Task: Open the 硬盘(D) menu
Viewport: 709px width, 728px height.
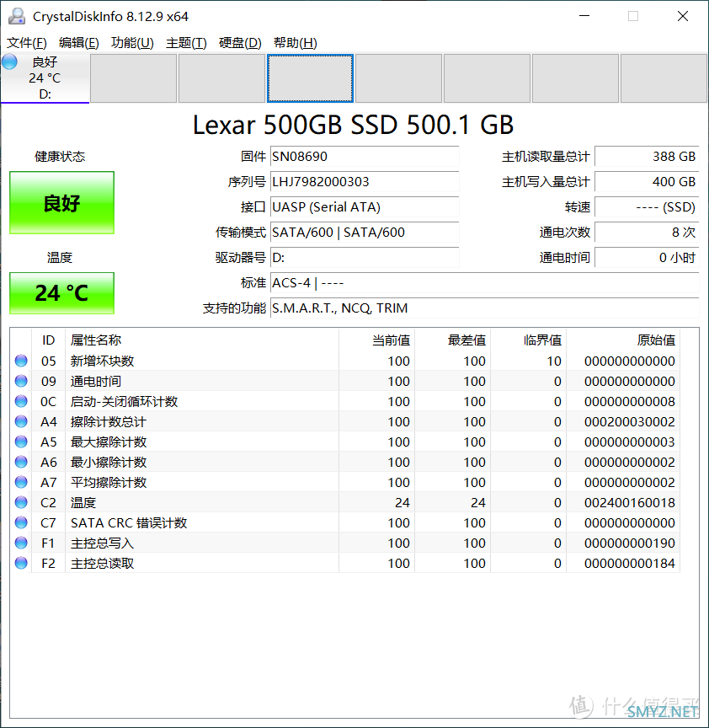Action: click(240, 43)
